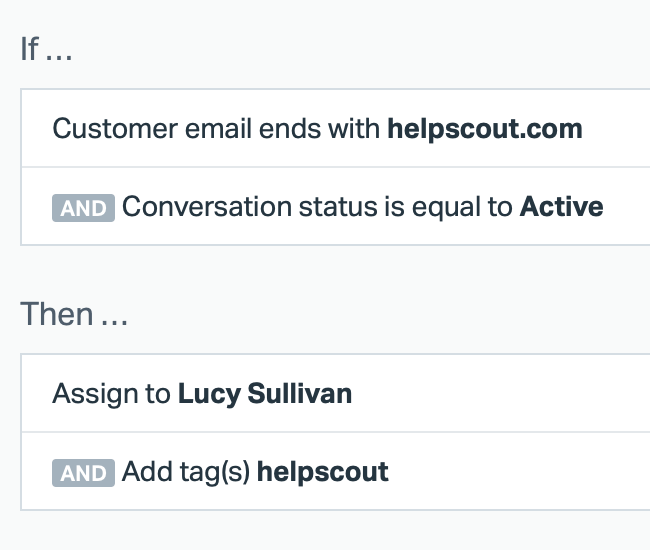Viewport: 650px width, 550px height.
Task: Click the AND badge before Add tag(s)
Action: coord(83,473)
